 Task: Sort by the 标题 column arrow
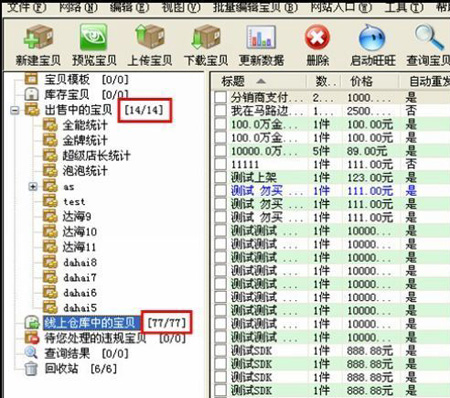pos(261,81)
